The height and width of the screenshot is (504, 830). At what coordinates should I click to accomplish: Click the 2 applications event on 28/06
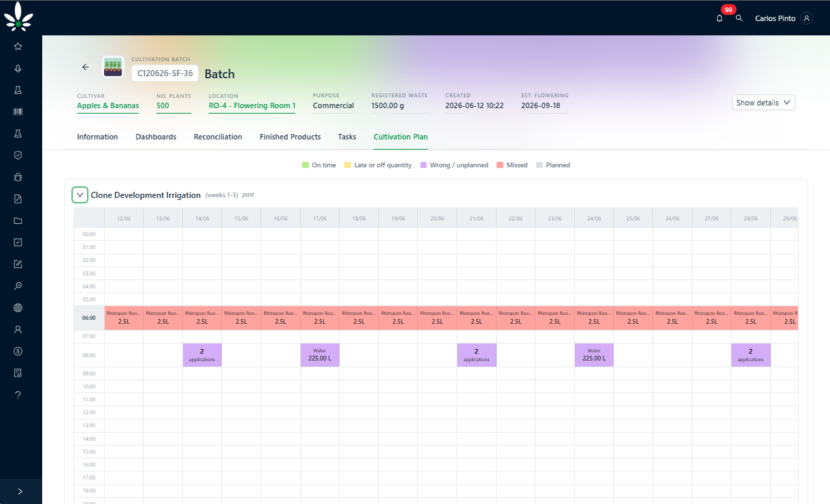(751, 355)
